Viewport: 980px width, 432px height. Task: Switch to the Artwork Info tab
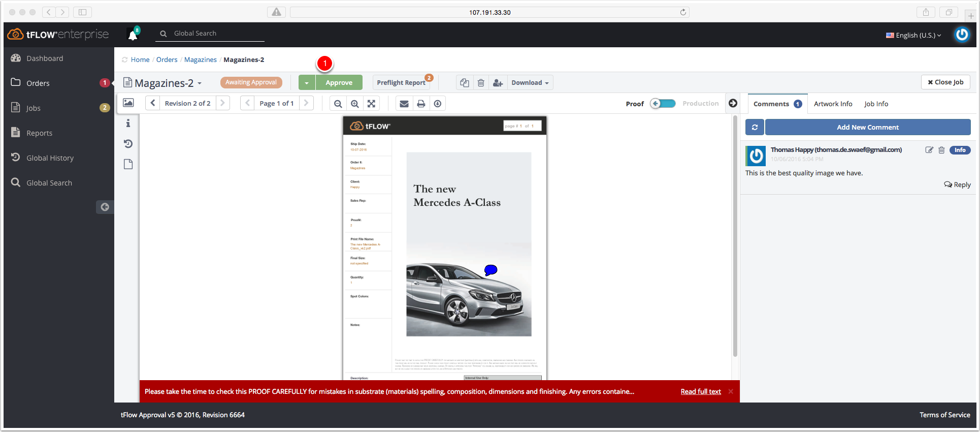(x=833, y=104)
